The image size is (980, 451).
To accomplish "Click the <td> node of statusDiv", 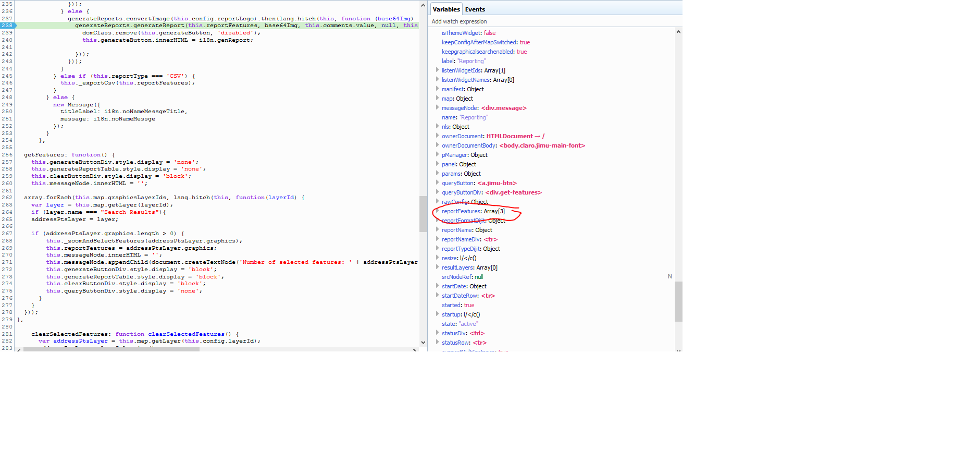I will [477, 333].
